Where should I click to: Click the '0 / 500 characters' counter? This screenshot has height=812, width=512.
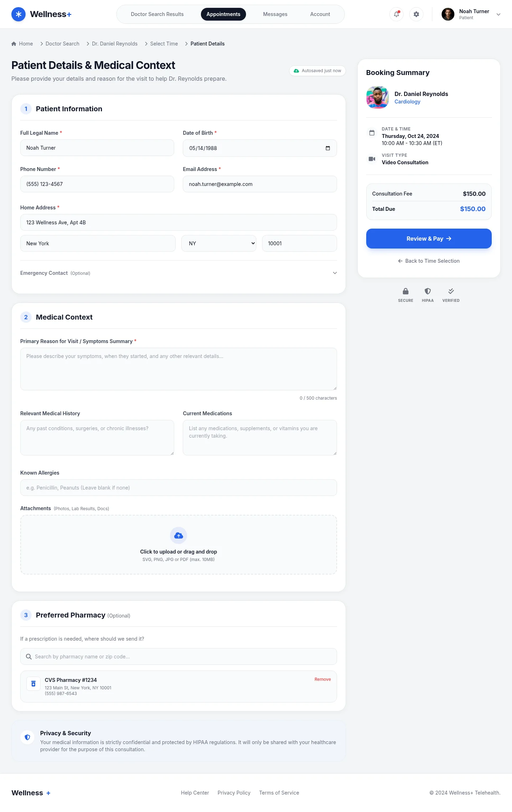point(318,398)
